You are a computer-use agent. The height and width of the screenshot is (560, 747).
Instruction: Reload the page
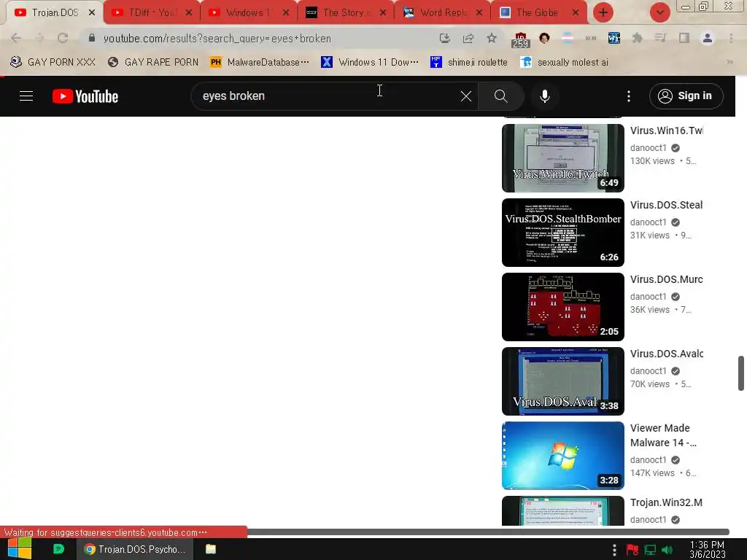point(63,38)
